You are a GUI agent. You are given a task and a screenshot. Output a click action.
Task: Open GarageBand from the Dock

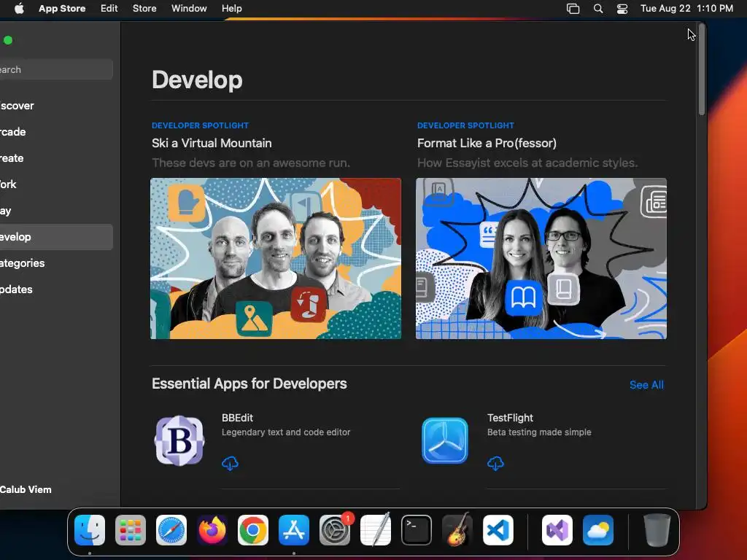pos(457,530)
